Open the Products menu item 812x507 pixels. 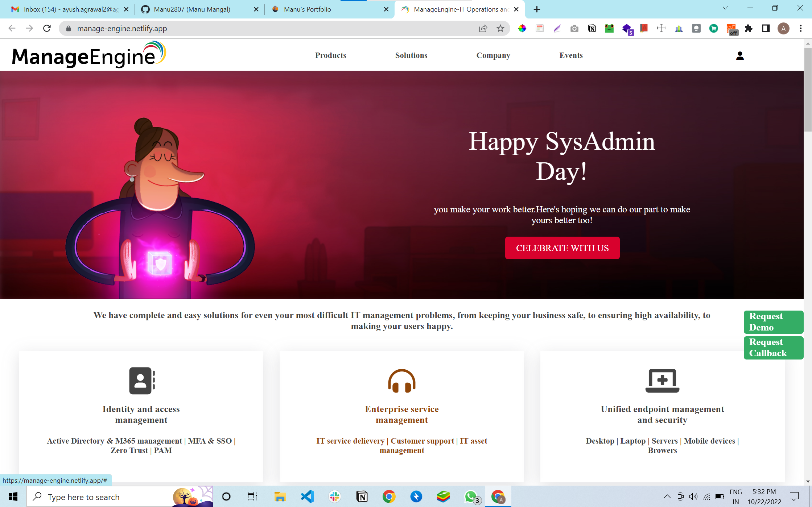point(330,55)
